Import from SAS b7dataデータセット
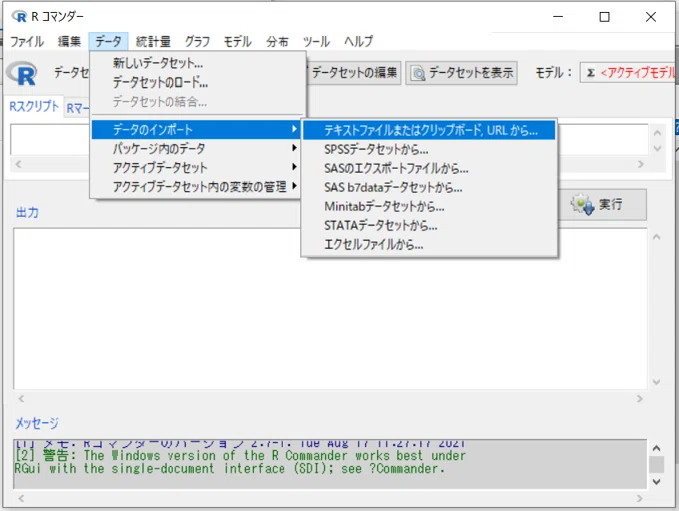The height and width of the screenshot is (511, 679). (429, 188)
